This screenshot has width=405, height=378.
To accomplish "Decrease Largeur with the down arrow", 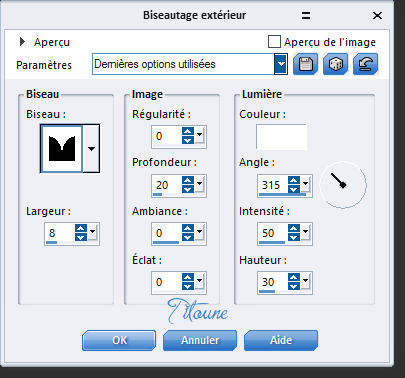I will pos(81,237).
